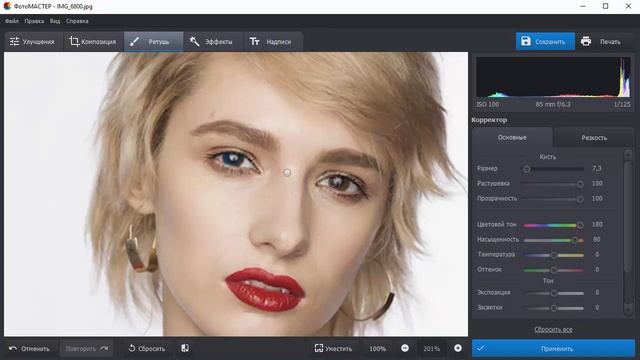Click the 201% zoom value field
The height and width of the screenshot is (360, 640).
[431, 349]
